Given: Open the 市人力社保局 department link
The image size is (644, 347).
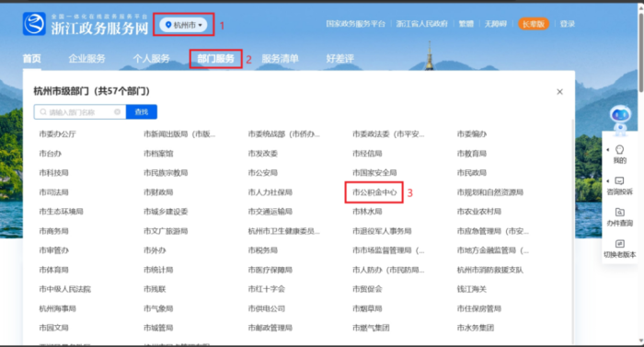Looking at the screenshot, I should (270, 192).
